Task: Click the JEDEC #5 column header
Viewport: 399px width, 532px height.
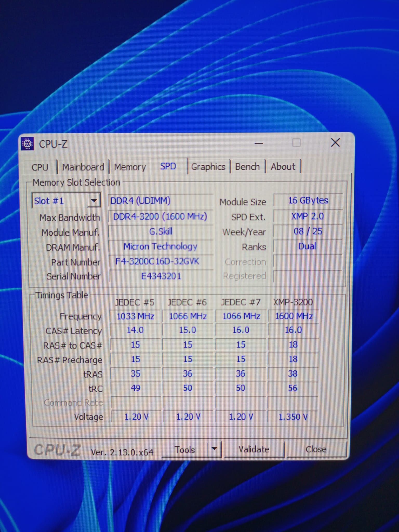Action: point(135,302)
